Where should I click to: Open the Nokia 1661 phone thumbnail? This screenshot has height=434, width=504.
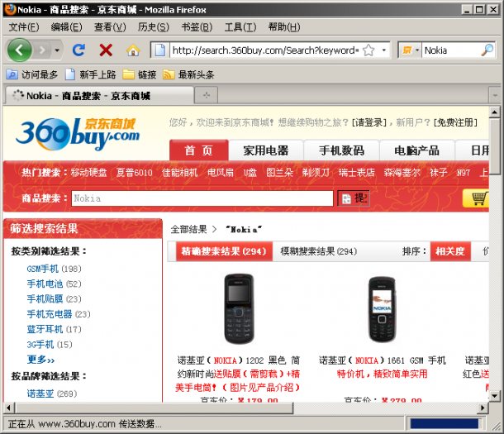pyautogui.click(x=382, y=310)
